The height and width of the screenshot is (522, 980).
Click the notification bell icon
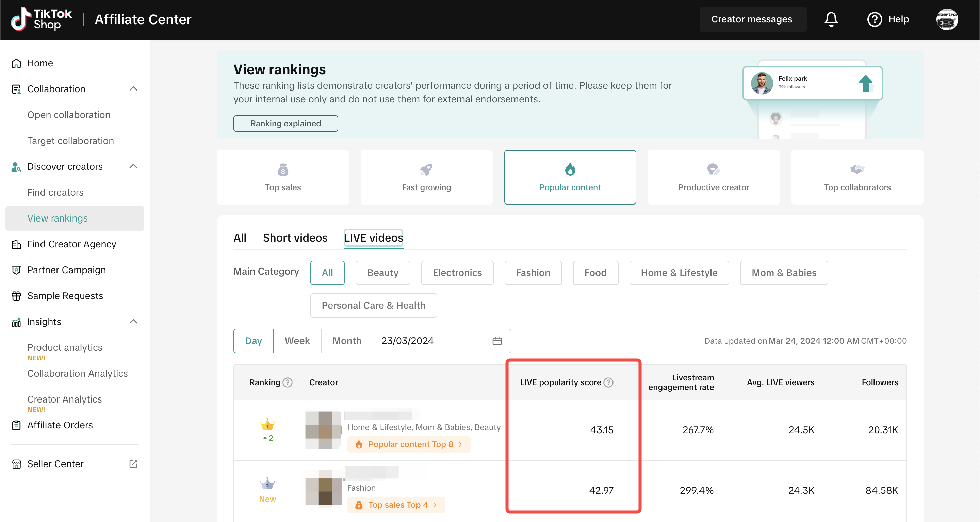tap(831, 19)
